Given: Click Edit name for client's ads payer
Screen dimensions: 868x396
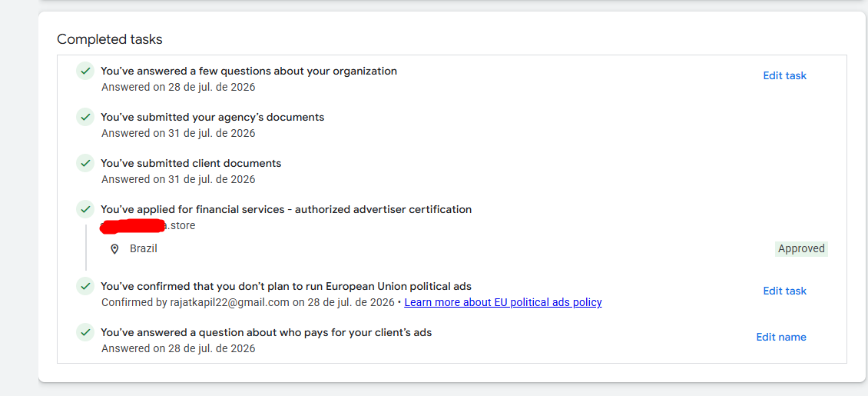Looking at the screenshot, I should (781, 338).
